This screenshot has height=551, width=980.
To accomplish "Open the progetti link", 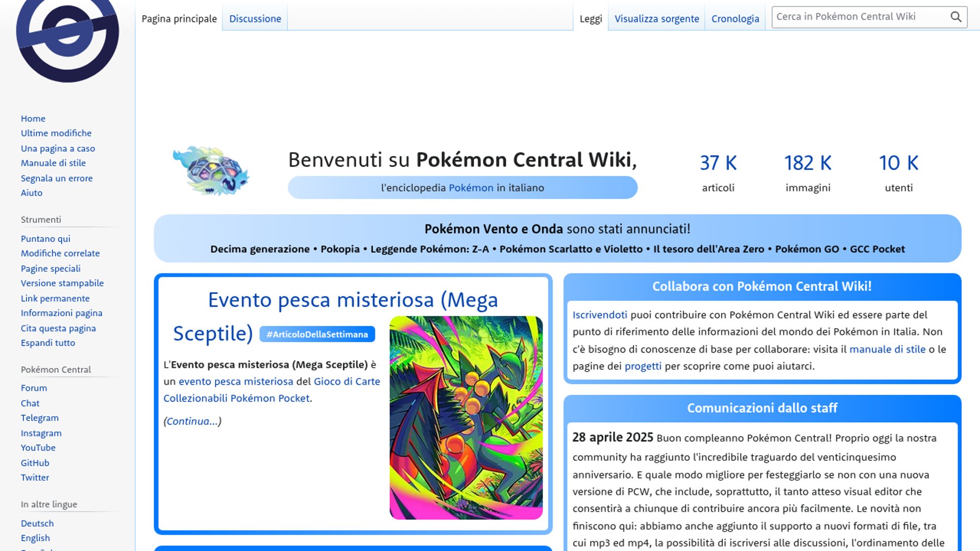I will coord(643,366).
